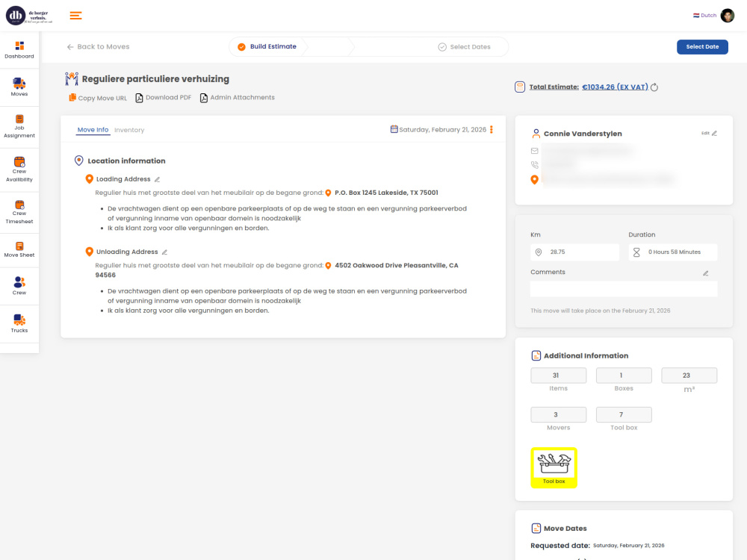The image size is (747, 560).
Task: Click the Km input field
Action: click(574, 252)
